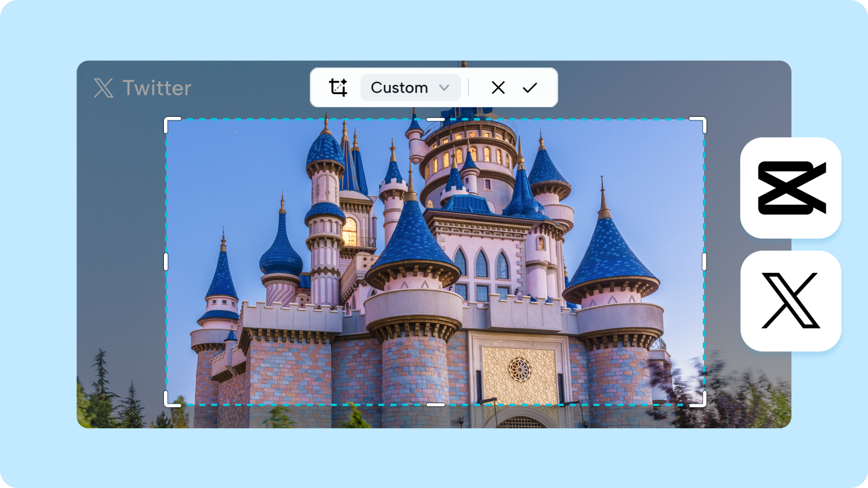Click the "Twitter" label text
The image size is (868, 488).
tap(157, 88)
